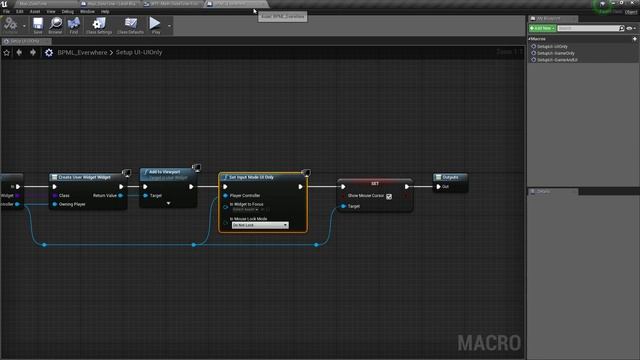The width and height of the screenshot is (640, 360).
Task: Toggle the Show Mouse Cursor checkbox
Action: coord(389,196)
